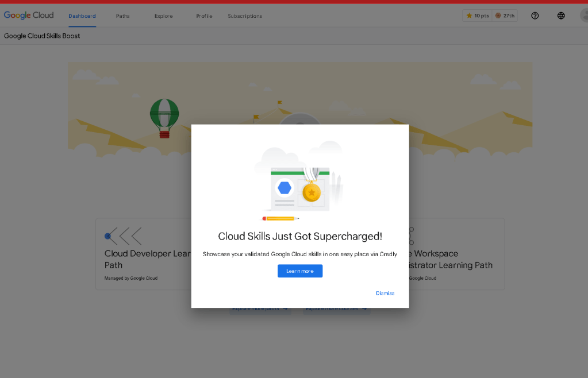Click the medal badge illustration in dialog

pos(312,186)
